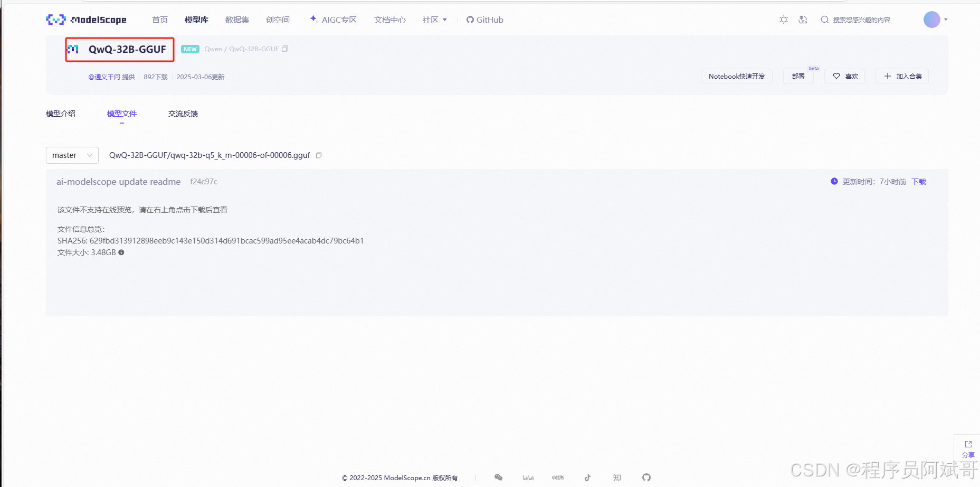Toggle the light/dark theme sun icon
Viewport: 980px width, 487px height.
click(x=784, y=20)
